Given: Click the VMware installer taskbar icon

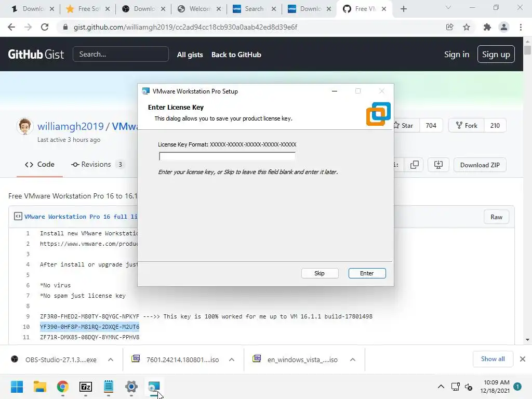Looking at the screenshot, I should (154, 387).
